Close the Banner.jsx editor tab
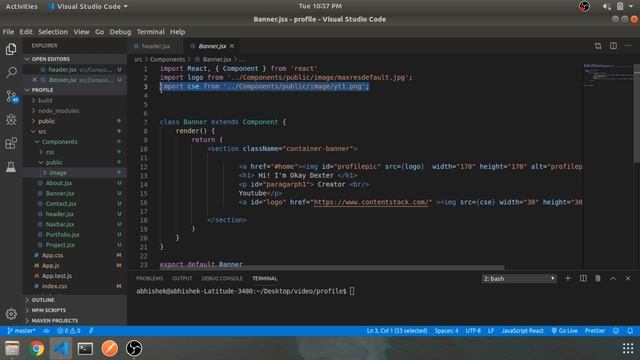Screen dimensions: 640x360 232,46
